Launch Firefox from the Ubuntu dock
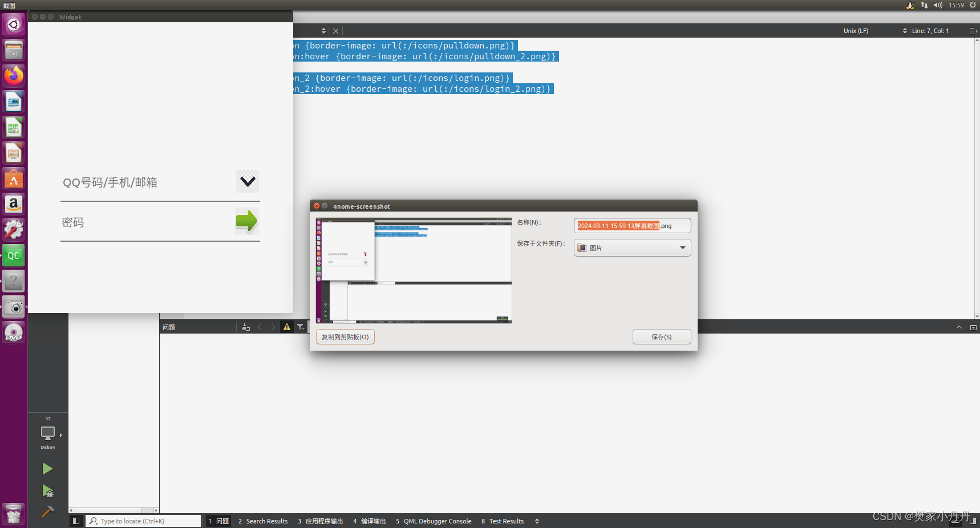The height and width of the screenshot is (528, 980). [13, 75]
